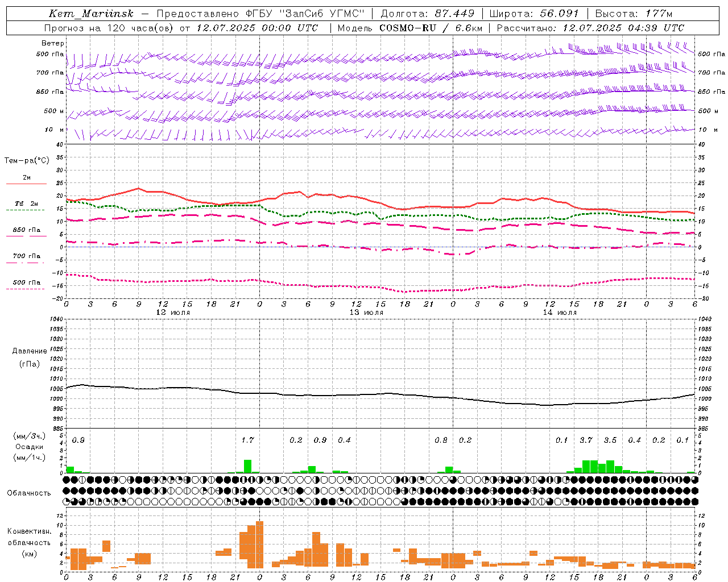728x582 pixels.
Task: Select the 'Широта: 56.091' header text
Action: coord(534,14)
